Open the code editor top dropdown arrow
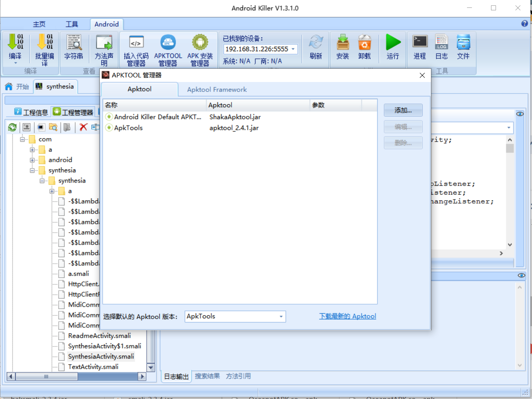 click(x=509, y=128)
